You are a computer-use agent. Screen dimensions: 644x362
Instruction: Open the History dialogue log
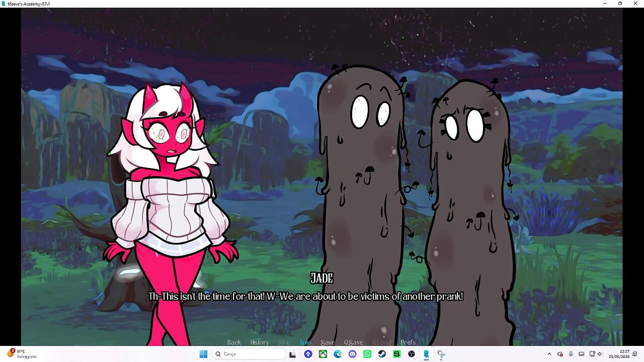(260, 342)
